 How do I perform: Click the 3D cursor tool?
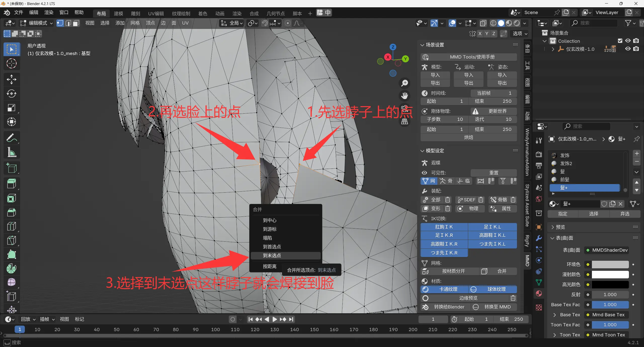click(x=11, y=64)
